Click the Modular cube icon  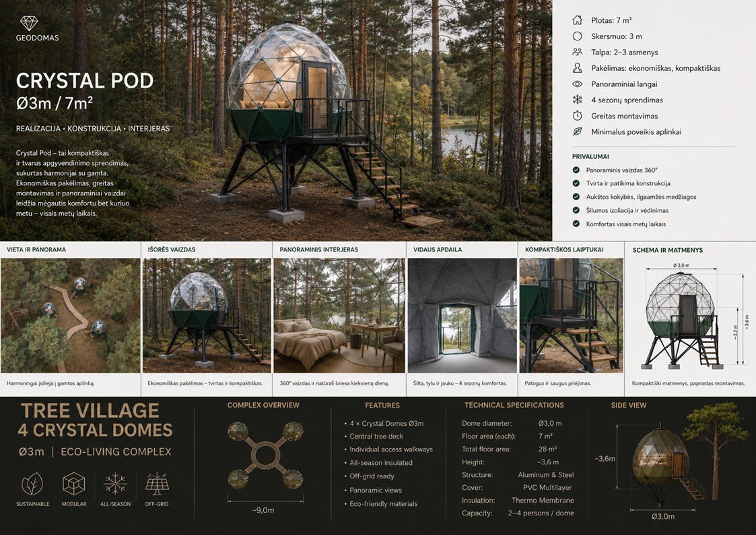point(74,484)
